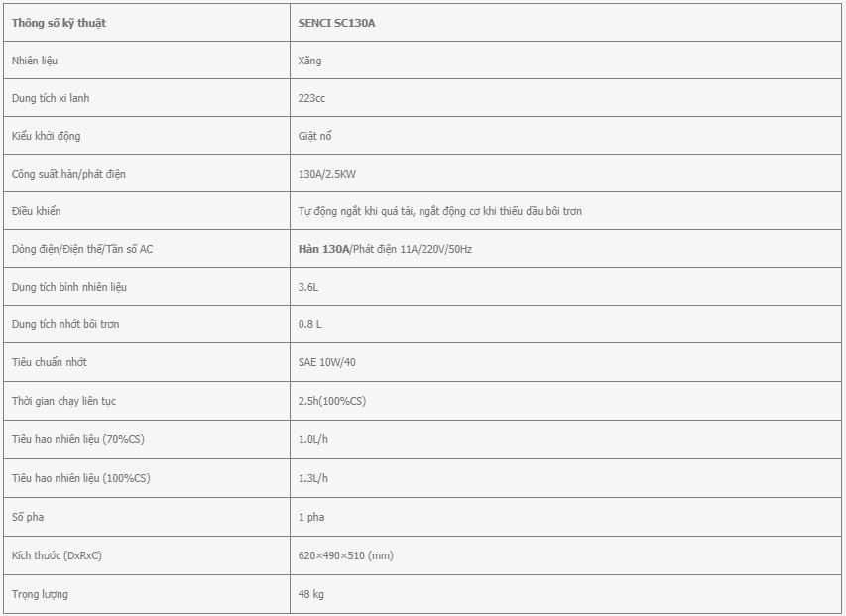Click the 2.5h(100%CS) runtime value
This screenshot has height=616, width=846.
(332, 401)
